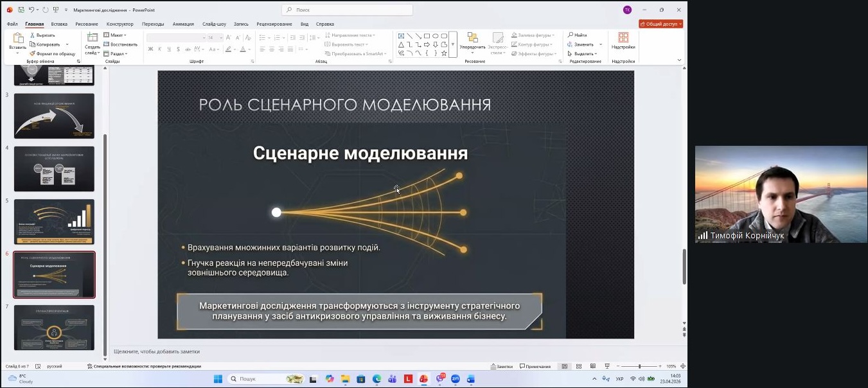Toggle bold Ж formatting
Image resolution: width=868 pixels, height=388 pixels.
click(151, 49)
